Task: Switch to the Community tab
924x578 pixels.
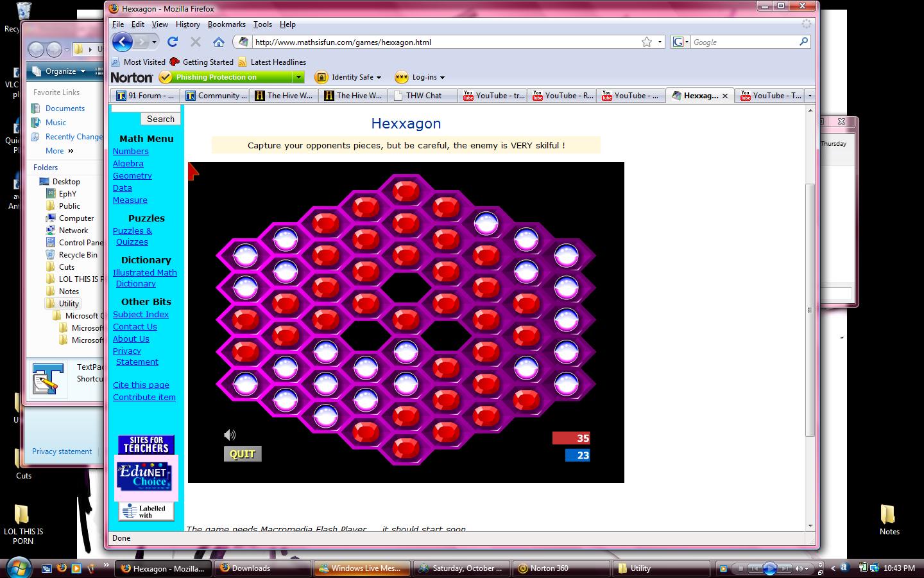Action: 215,96
